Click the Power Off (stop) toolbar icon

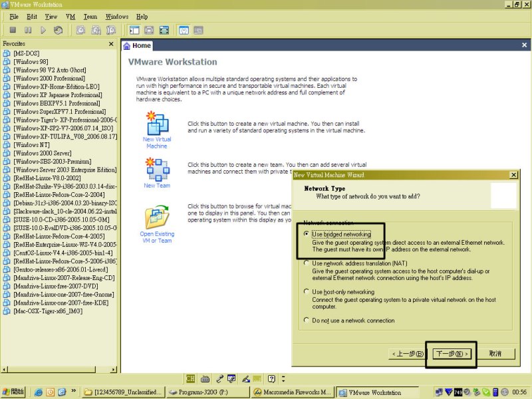click(13, 30)
